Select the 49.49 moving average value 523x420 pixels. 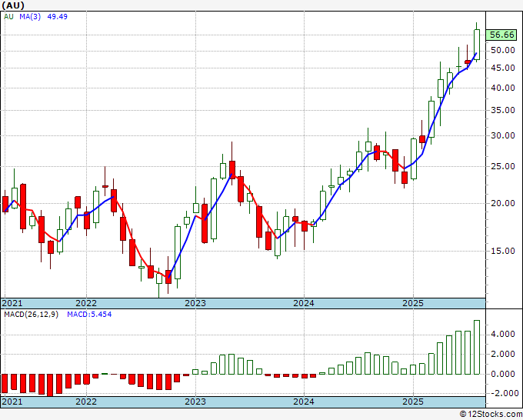[x=57, y=16]
